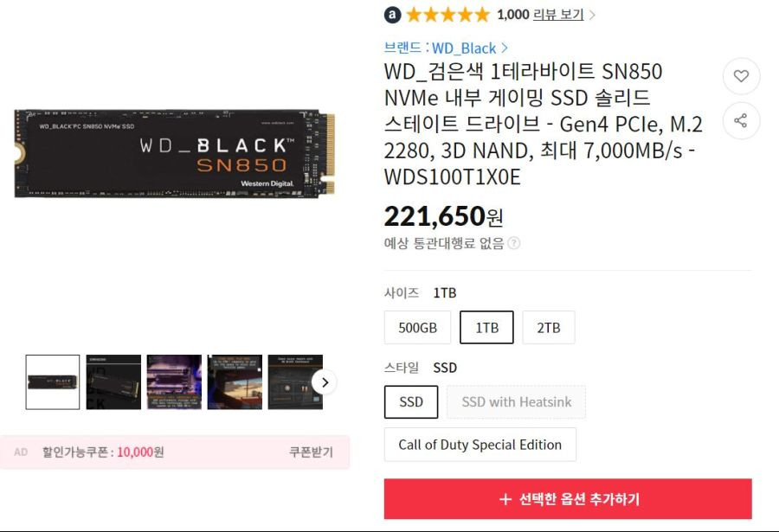
Task: Select the 500GB size option
Action: tap(417, 328)
